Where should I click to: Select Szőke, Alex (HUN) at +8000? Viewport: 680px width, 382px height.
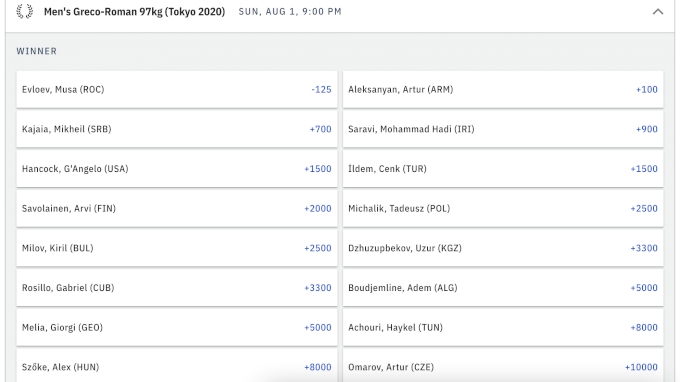point(177,366)
